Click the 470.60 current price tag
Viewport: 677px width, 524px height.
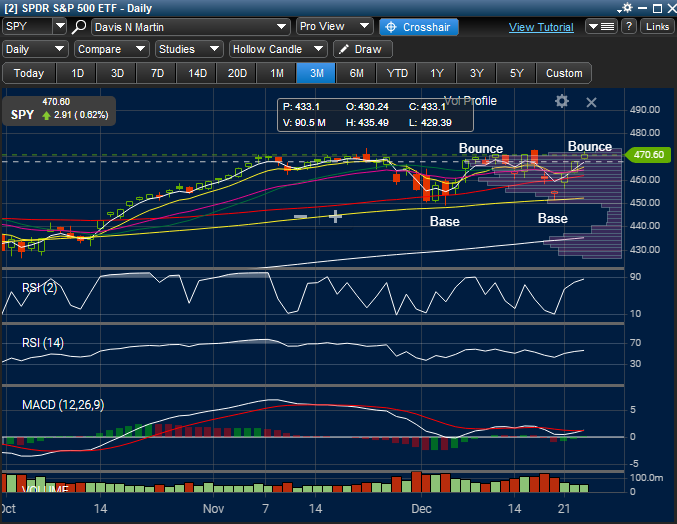coord(648,155)
